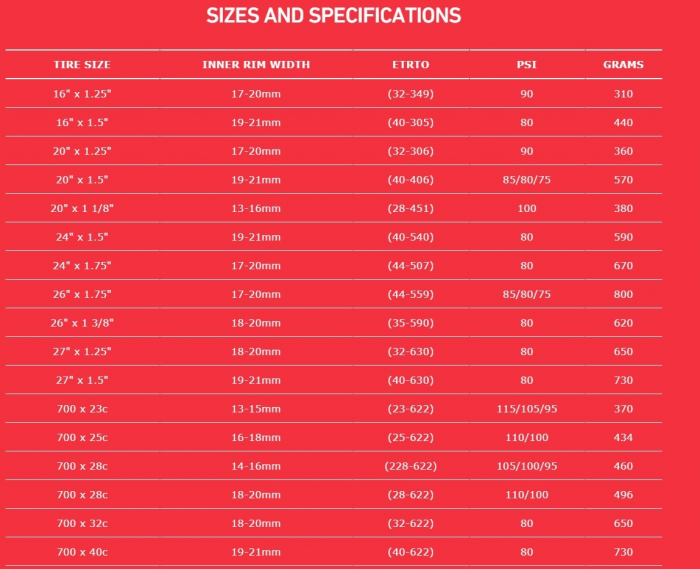Click the 800 grams value
700x569 pixels.
click(623, 295)
